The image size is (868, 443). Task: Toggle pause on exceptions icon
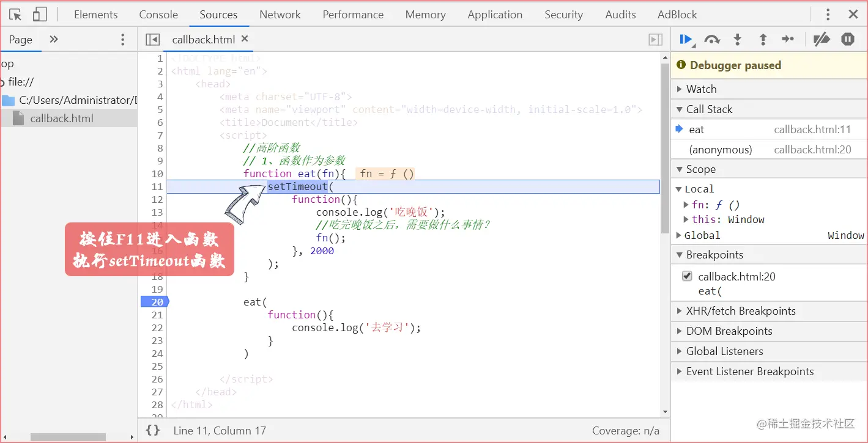point(848,40)
